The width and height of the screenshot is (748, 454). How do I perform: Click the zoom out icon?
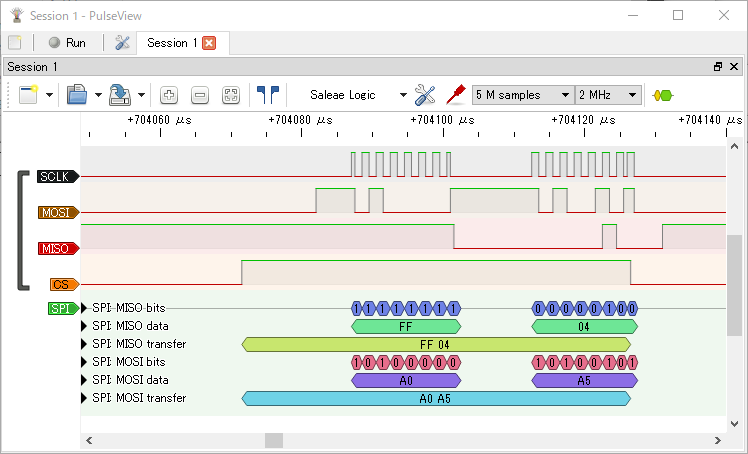[200, 95]
